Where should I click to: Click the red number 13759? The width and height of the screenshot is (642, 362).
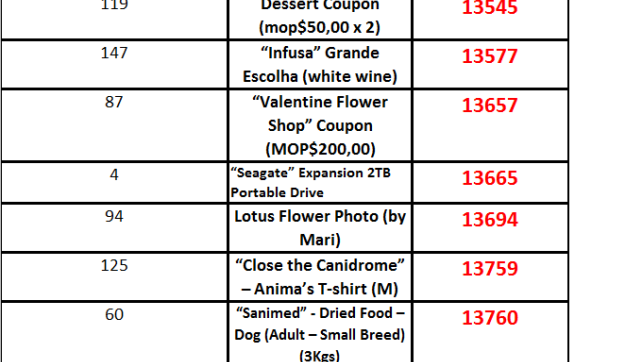pyautogui.click(x=490, y=269)
